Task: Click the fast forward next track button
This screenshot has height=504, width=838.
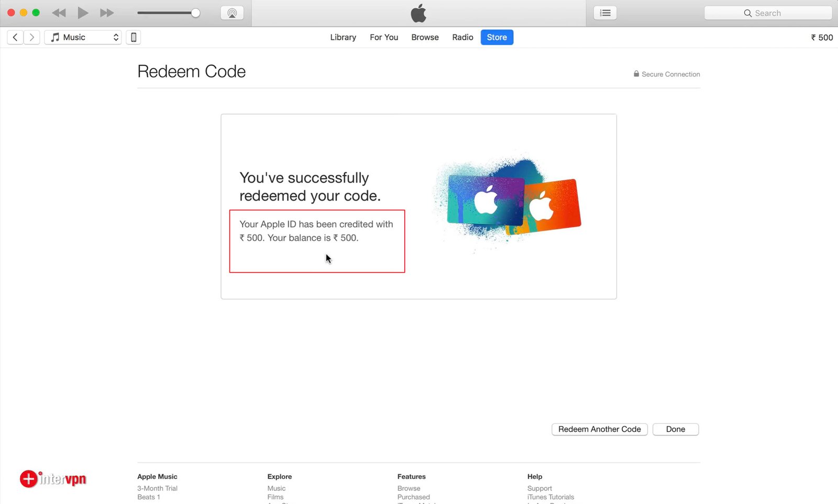Action: coord(107,13)
